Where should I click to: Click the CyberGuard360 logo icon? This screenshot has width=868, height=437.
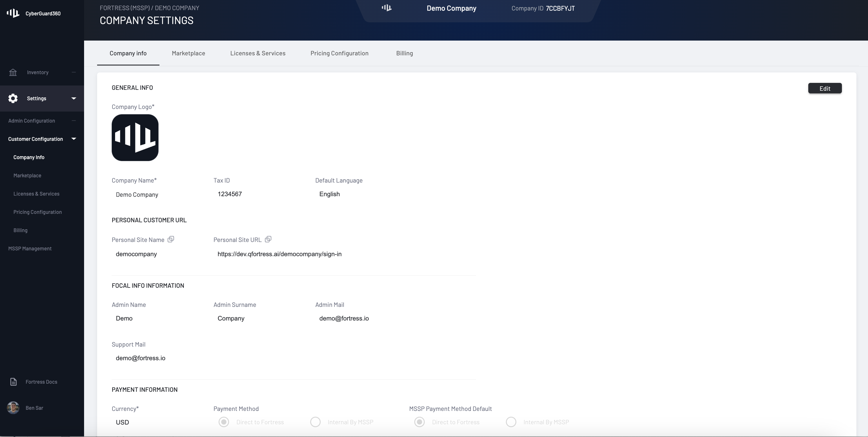tap(13, 13)
